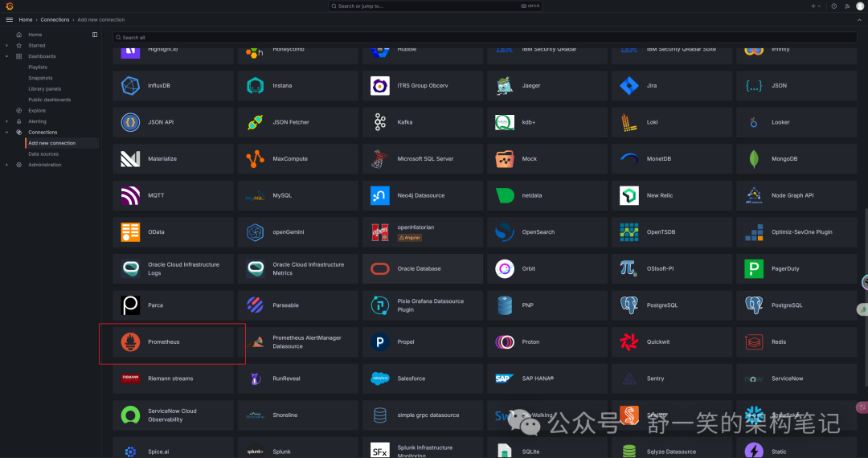This screenshot has height=458, width=868.
Task: Open Snapshots in the sidebar
Action: [40, 78]
